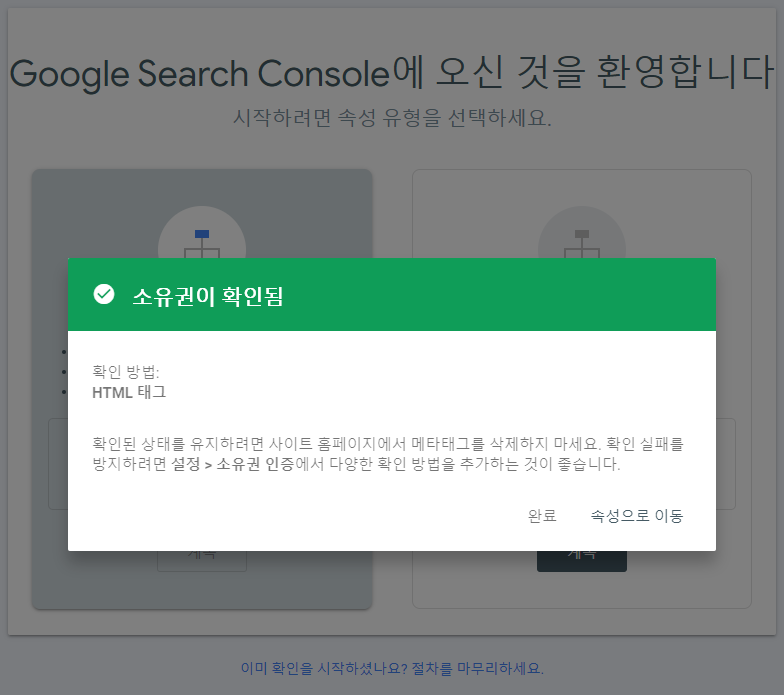Click the Google Search Console welcome heading
784x695 pixels.
tap(392, 74)
